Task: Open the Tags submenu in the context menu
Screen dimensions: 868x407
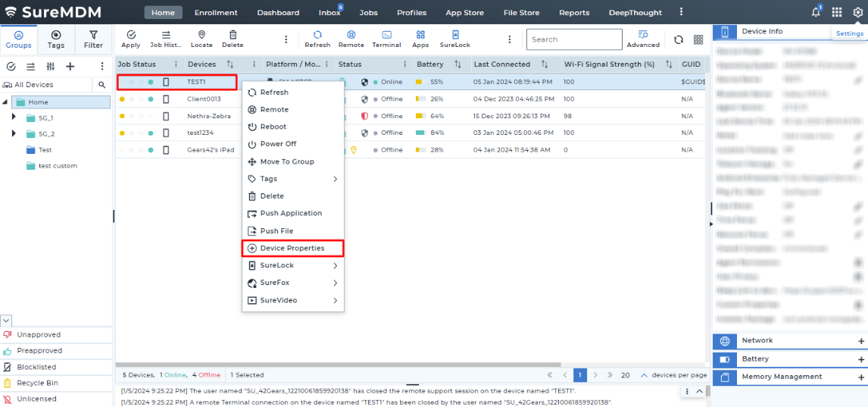Action: 293,179
